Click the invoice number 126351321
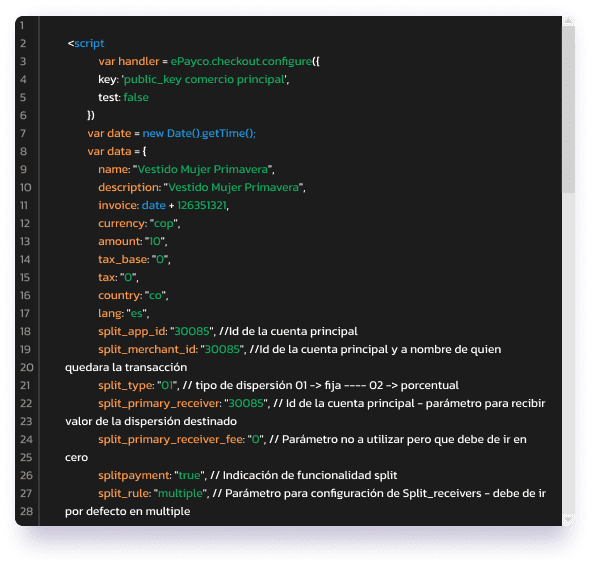 [202, 205]
